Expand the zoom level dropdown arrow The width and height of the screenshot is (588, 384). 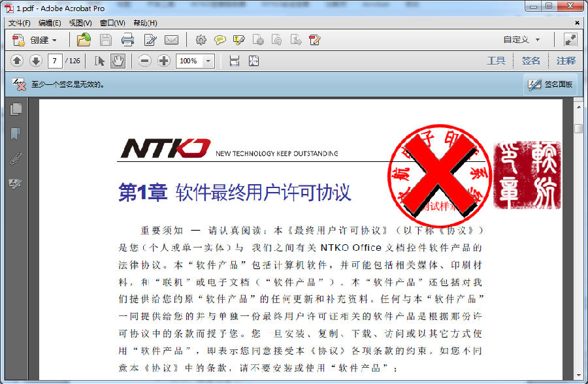208,61
